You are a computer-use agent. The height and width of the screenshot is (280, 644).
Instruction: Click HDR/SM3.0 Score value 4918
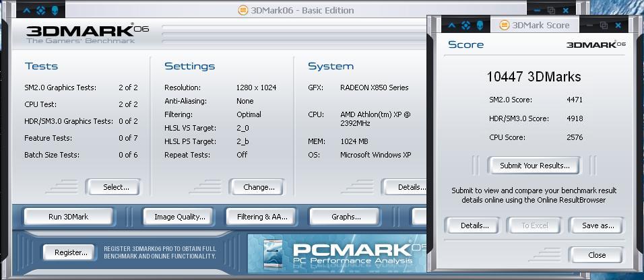[x=575, y=118]
